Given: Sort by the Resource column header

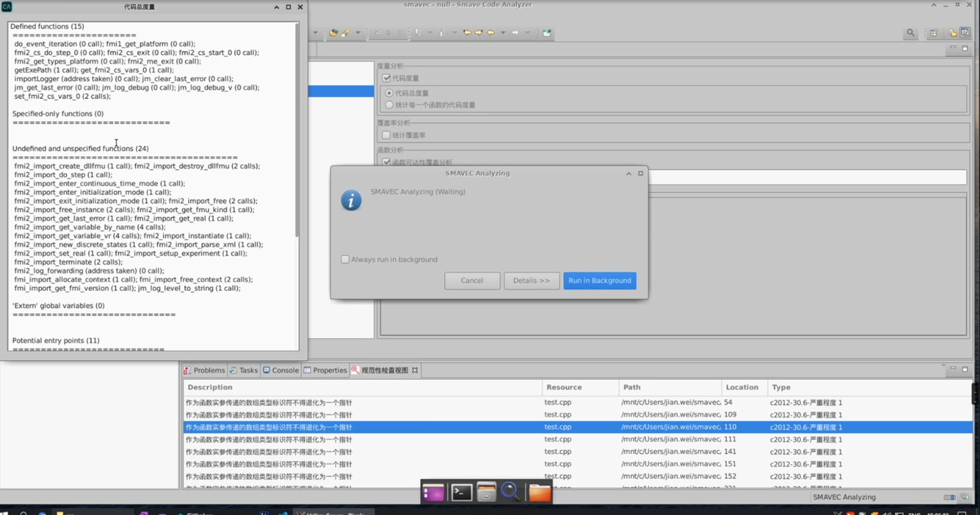Looking at the screenshot, I should pos(580,387).
